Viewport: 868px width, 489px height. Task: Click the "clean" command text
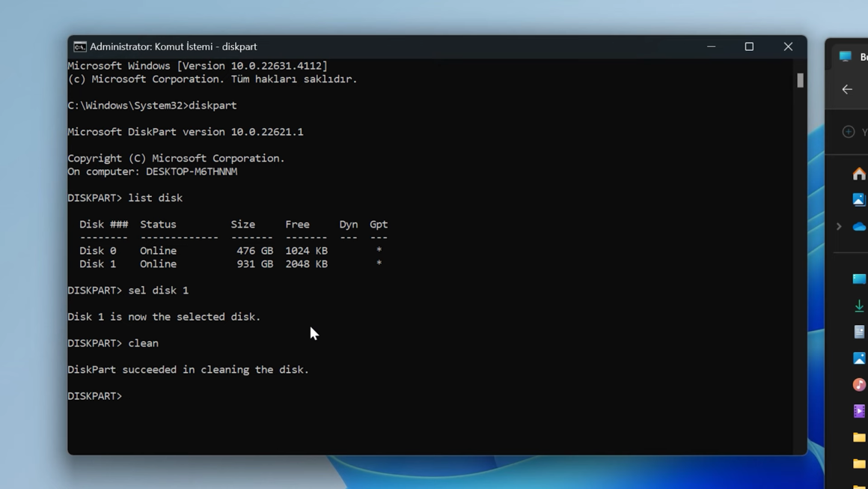coord(144,344)
